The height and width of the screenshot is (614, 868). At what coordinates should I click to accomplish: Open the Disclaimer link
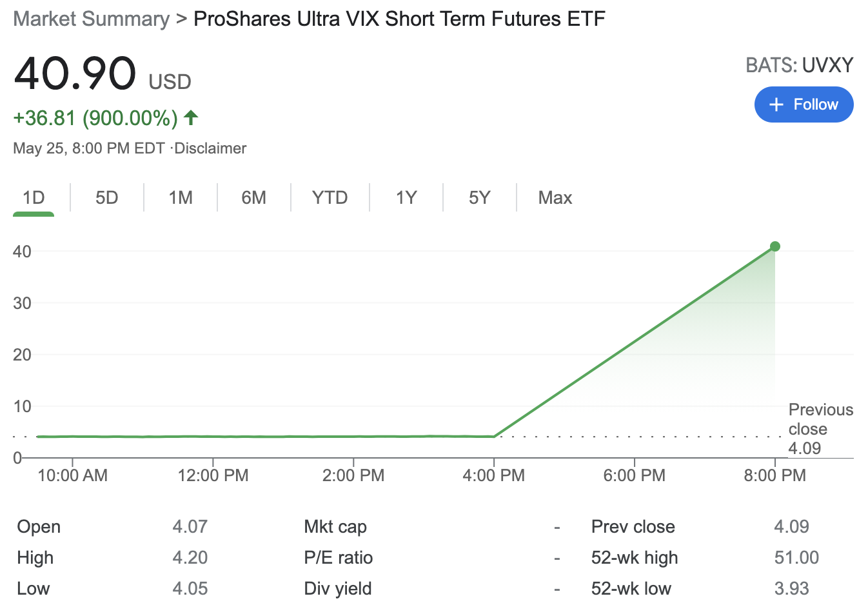[211, 148]
